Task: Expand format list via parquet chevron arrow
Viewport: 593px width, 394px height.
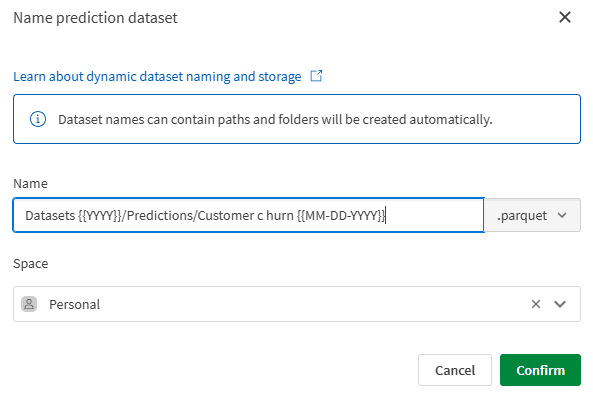Action: click(x=562, y=215)
